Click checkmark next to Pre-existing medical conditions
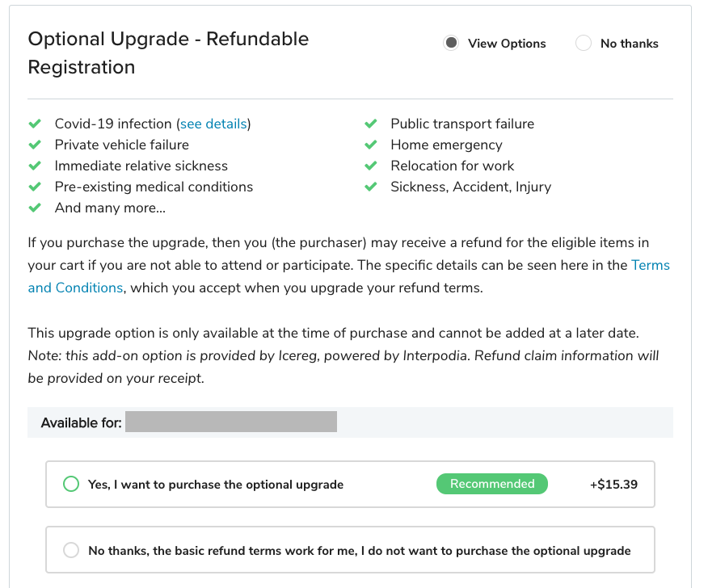 coord(35,187)
